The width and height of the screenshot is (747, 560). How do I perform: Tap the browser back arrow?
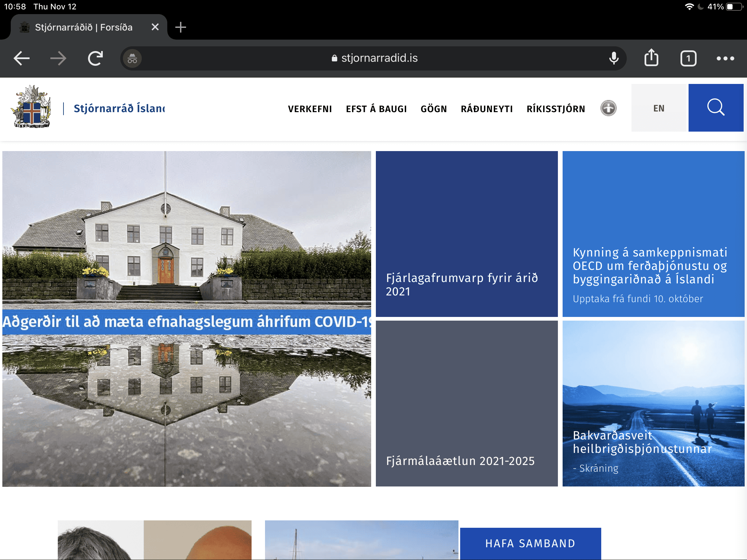21,58
